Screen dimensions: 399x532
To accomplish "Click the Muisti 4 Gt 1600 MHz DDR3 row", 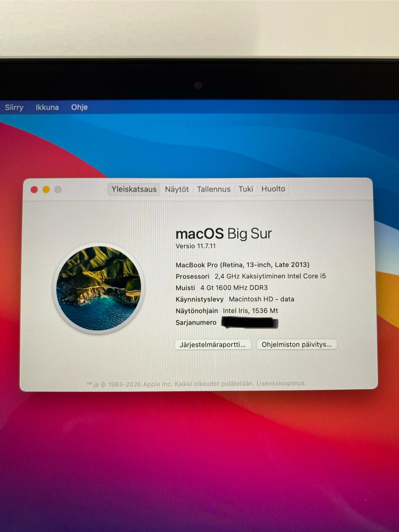I will coord(222,288).
